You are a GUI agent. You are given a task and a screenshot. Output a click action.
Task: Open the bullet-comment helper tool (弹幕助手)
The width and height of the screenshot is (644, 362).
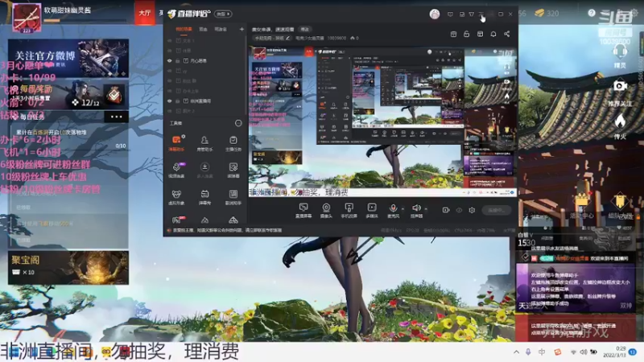click(176, 144)
